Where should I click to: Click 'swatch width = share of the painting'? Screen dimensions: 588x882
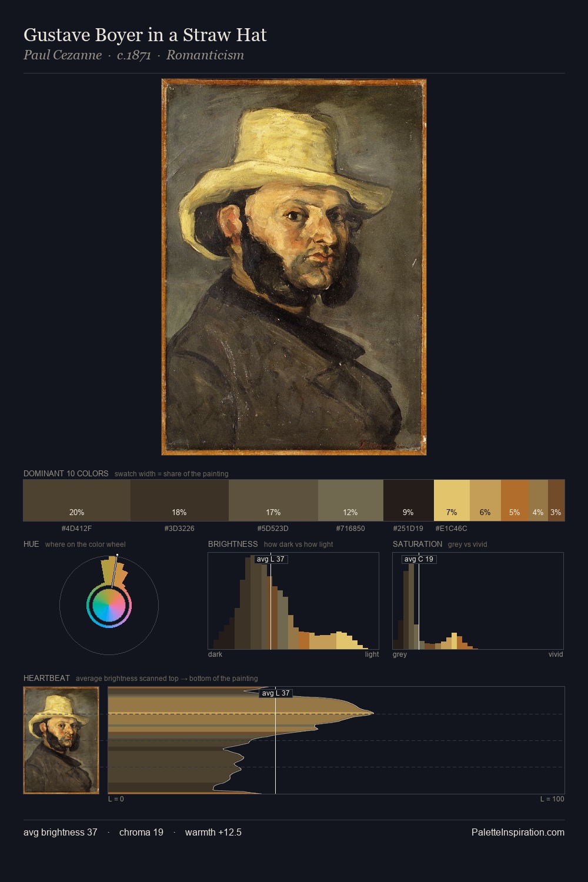[x=172, y=474]
